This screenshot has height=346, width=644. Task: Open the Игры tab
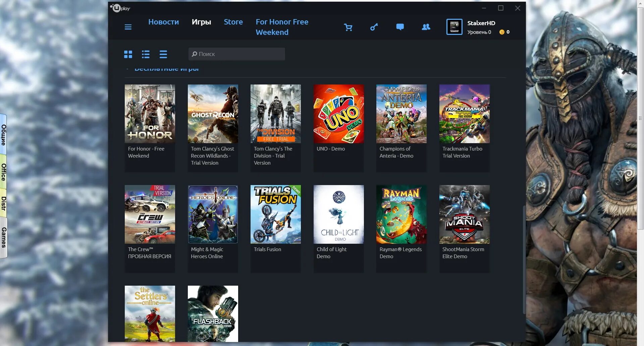pos(202,22)
